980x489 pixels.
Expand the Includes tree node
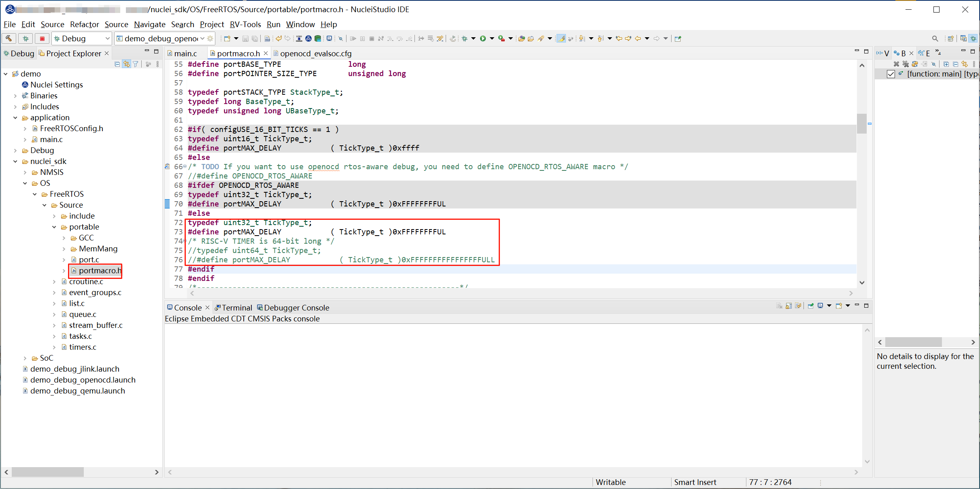(x=15, y=106)
